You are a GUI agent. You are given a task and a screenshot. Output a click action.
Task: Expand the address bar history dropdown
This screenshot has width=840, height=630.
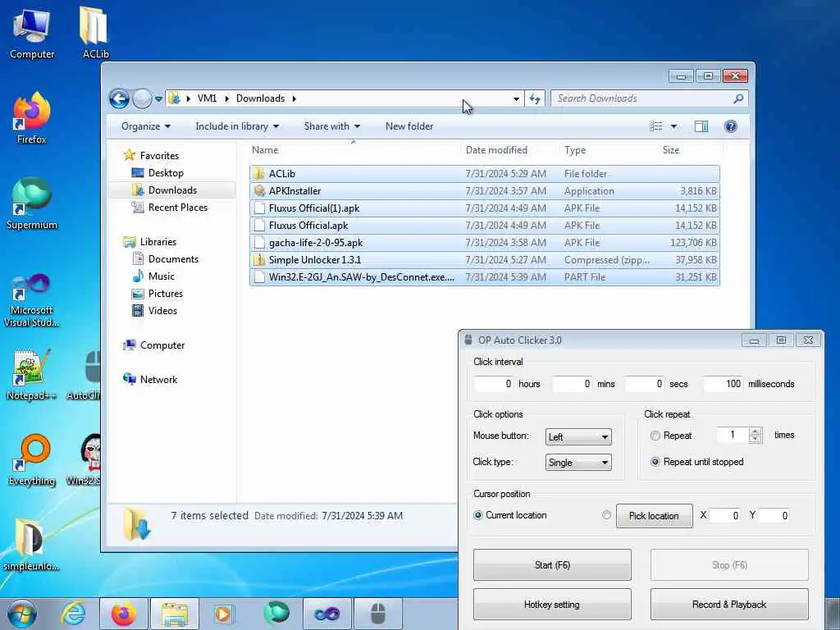[516, 98]
